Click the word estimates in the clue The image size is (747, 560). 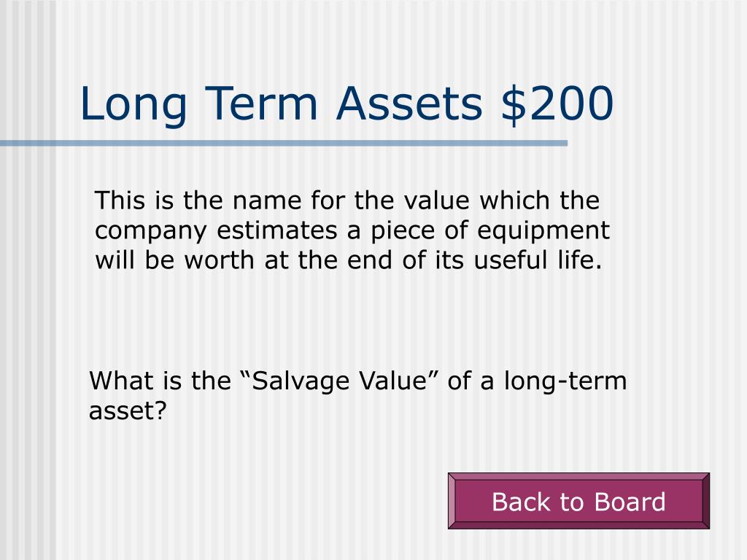pos(276,230)
